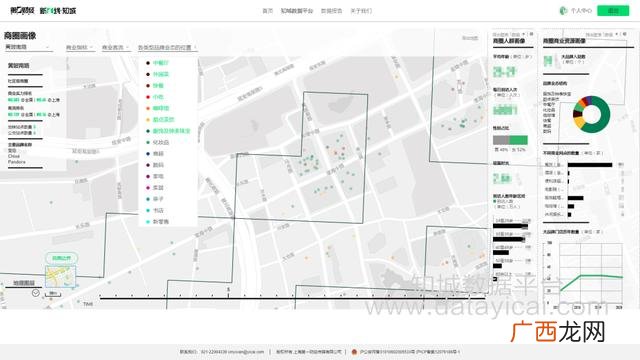
Task: Open the 个人中心 link
Action: [x=581, y=11]
